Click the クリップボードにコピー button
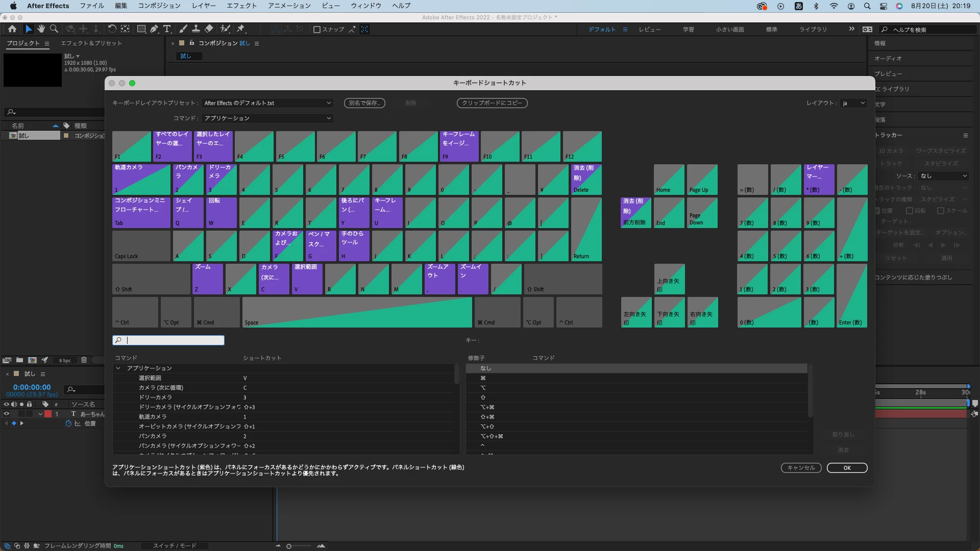The width and height of the screenshot is (980, 551). tap(492, 103)
